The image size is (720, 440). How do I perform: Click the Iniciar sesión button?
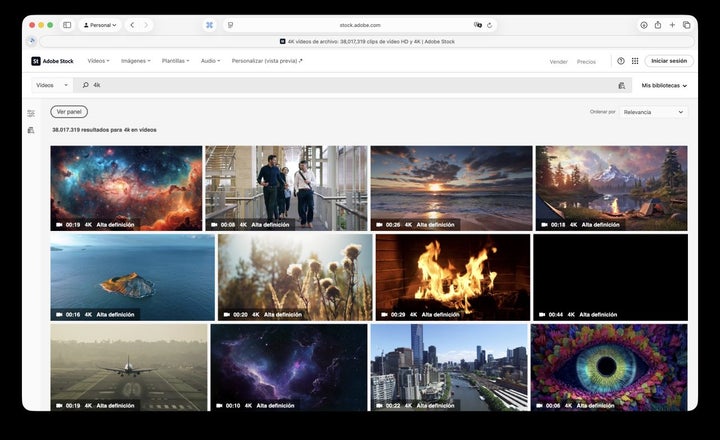(668, 61)
